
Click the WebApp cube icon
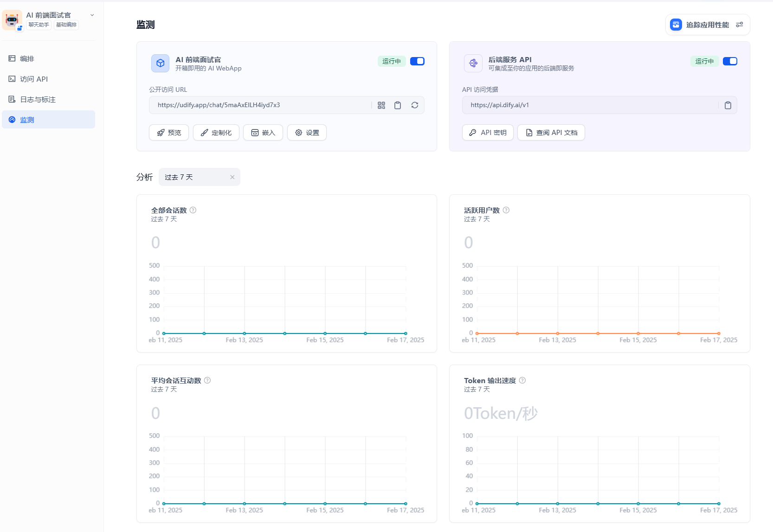coord(160,63)
